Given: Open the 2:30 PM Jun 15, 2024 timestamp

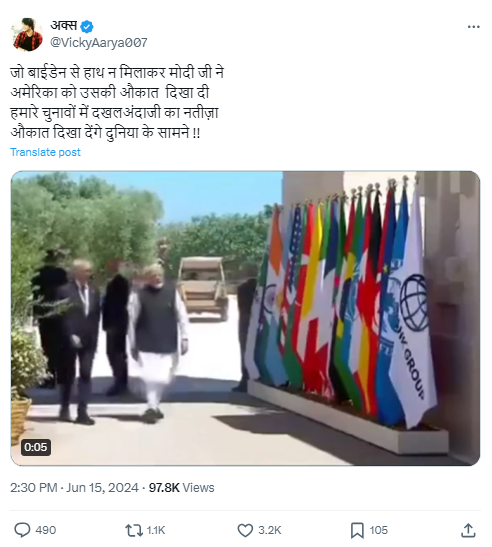Looking at the screenshot, I should click(x=74, y=487).
